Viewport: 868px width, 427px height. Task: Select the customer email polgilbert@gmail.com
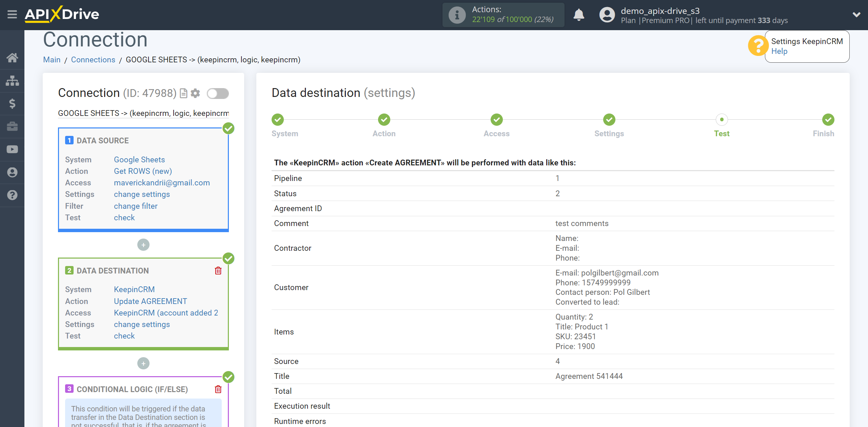point(620,273)
